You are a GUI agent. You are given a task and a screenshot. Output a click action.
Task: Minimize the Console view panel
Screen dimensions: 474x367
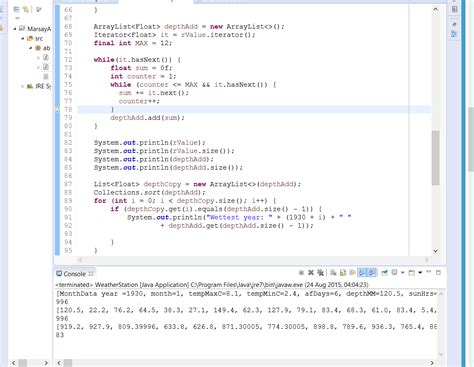pos(429,272)
